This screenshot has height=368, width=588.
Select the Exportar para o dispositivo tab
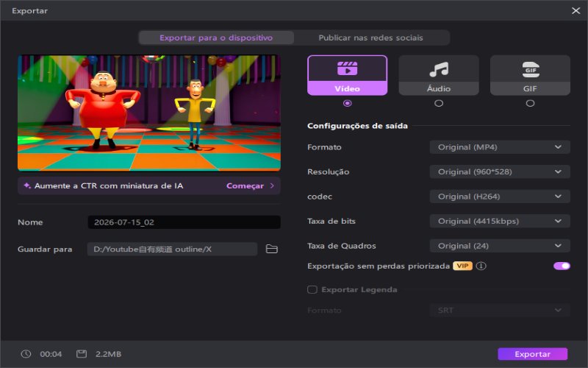click(x=216, y=38)
